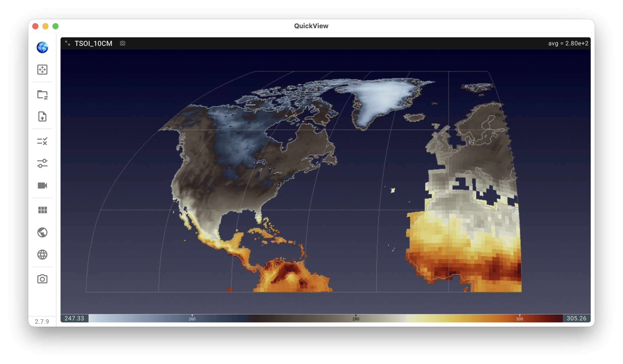Open the grid layout icon
The height and width of the screenshot is (364, 623).
tap(42, 210)
